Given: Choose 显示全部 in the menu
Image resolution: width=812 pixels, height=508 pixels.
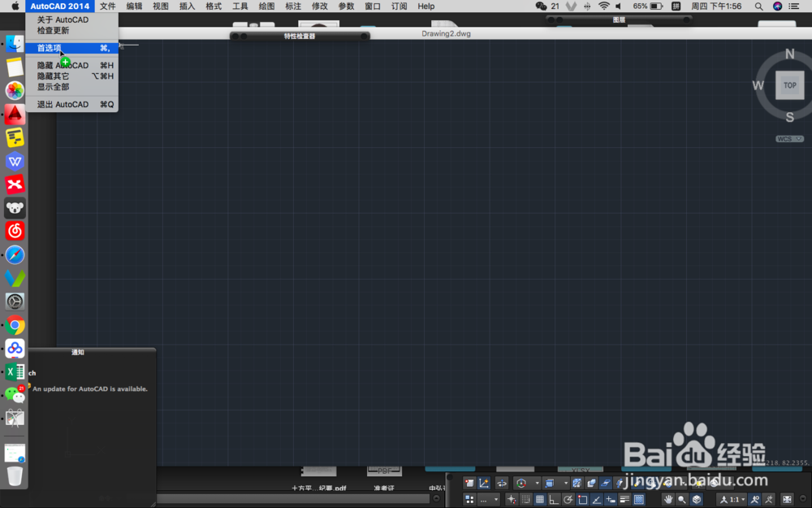Looking at the screenshot, I should [53, 87].
